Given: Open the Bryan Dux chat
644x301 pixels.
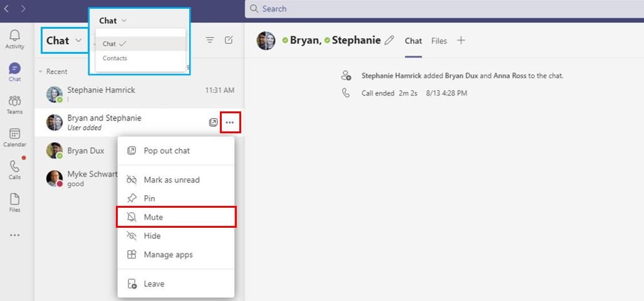Looking at the screenshot, I should point(76,151).
